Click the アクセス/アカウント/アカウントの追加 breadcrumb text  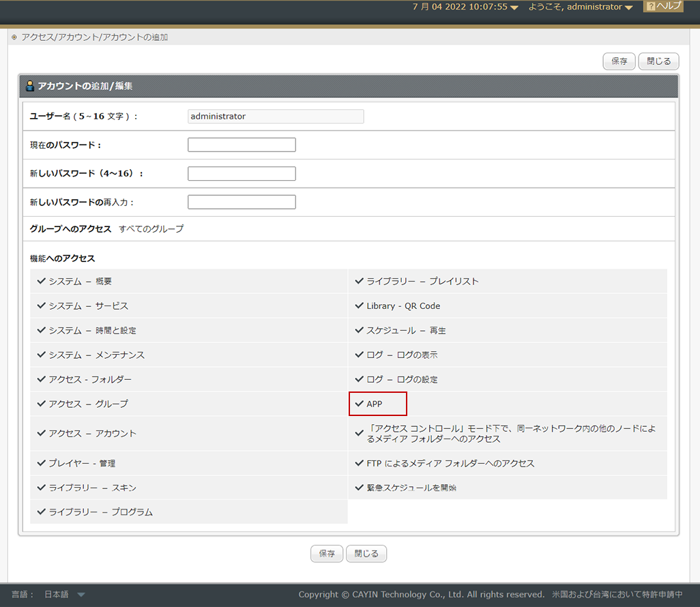tap(95, 37)
